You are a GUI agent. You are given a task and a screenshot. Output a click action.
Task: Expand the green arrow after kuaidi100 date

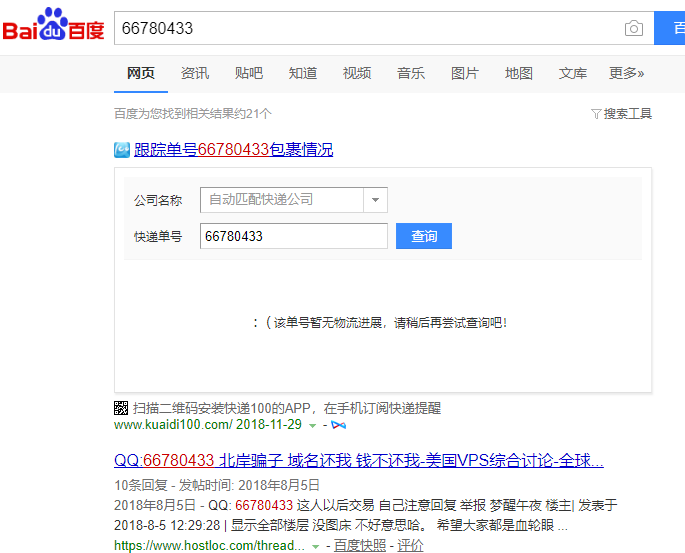click(312, 425)
